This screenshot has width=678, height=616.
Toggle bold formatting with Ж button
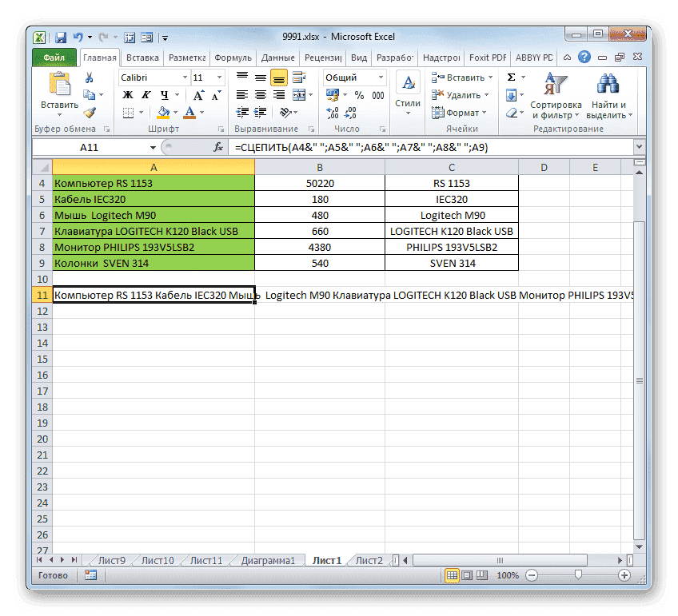pos(128,93)
